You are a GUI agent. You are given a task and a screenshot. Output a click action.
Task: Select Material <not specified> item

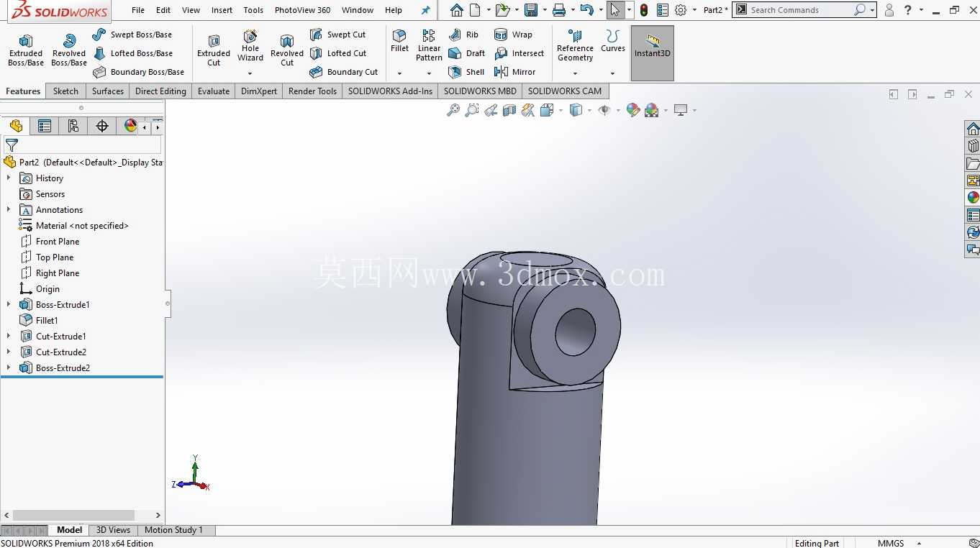point(82,225)
